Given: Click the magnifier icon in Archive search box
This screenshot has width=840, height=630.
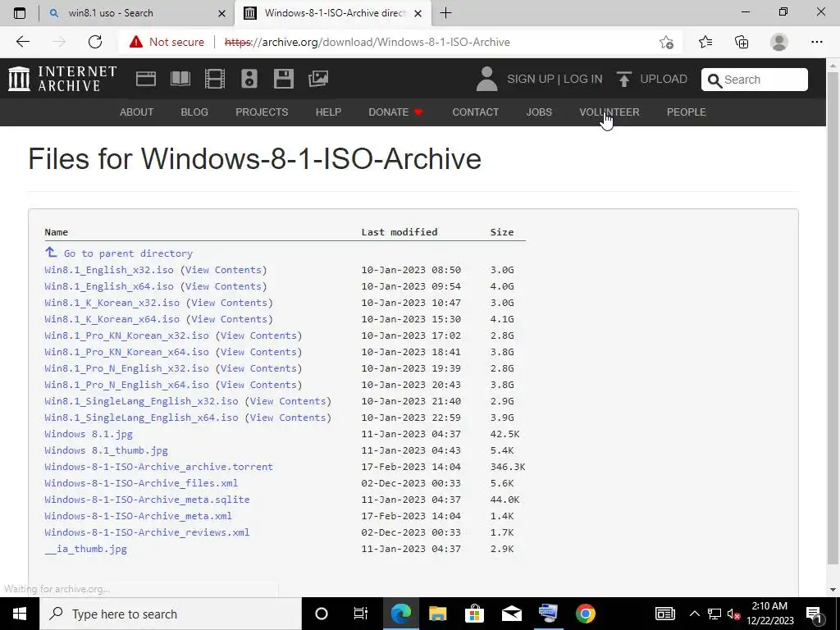Looking at the screenshot, I should point(714,80).
